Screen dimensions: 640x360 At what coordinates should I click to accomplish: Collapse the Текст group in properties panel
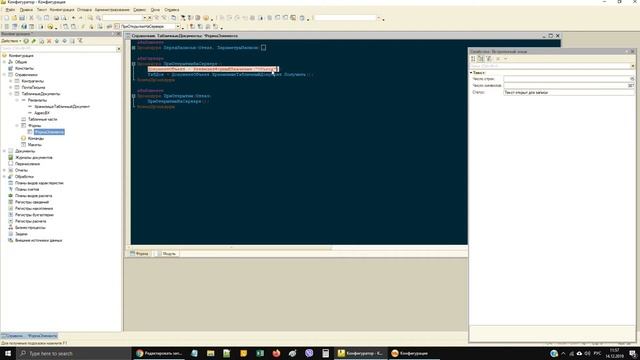[471, 72]
